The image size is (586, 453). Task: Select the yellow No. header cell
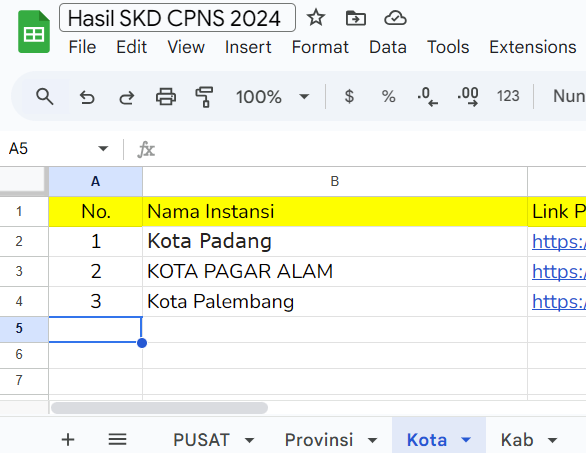96,212
